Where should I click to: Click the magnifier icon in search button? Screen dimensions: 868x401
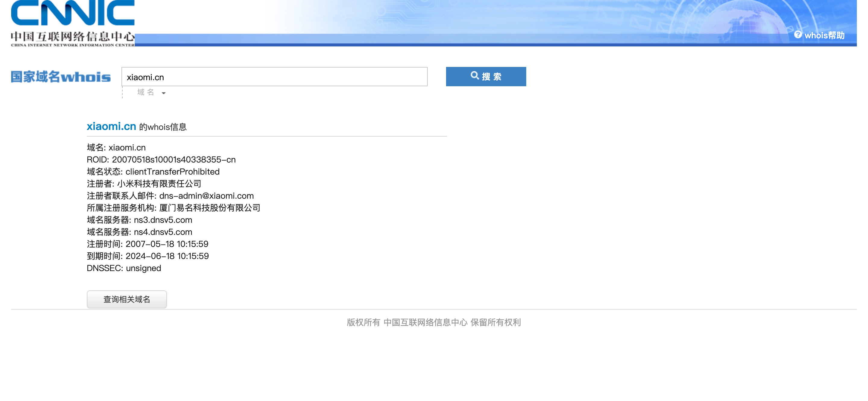(474, 75)
